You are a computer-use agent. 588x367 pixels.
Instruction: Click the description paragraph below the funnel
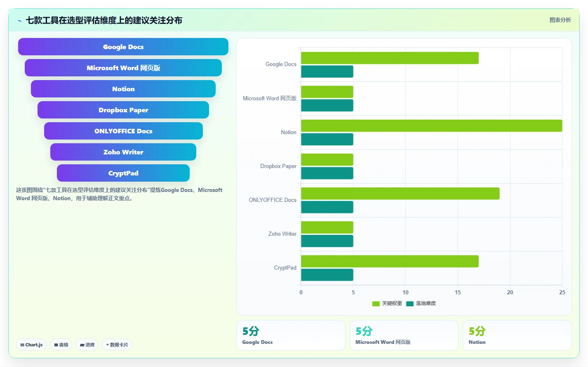119,194
